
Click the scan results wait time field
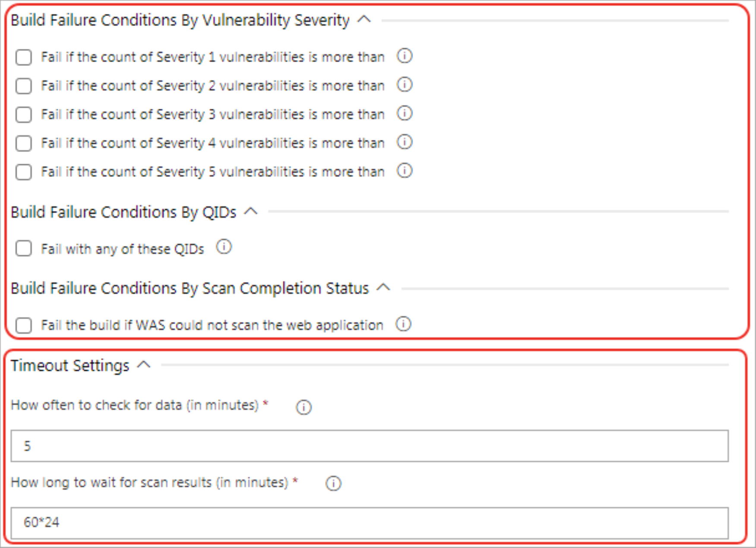(369, 523)
